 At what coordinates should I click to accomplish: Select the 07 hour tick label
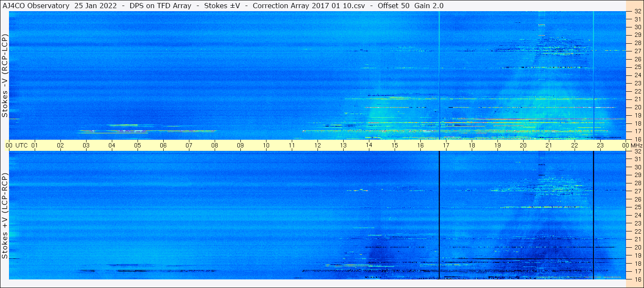(x=189, y=145)
